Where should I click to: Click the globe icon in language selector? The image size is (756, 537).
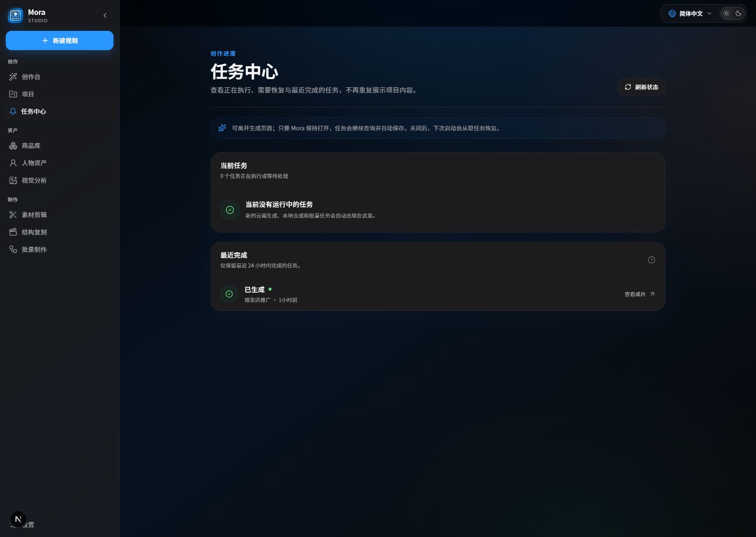[672, 13]
